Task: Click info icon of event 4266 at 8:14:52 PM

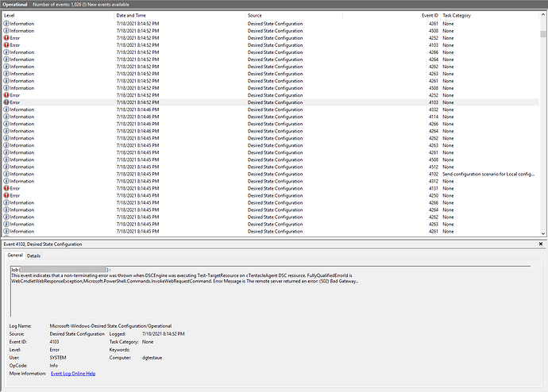Action: (x=6, y=52)
